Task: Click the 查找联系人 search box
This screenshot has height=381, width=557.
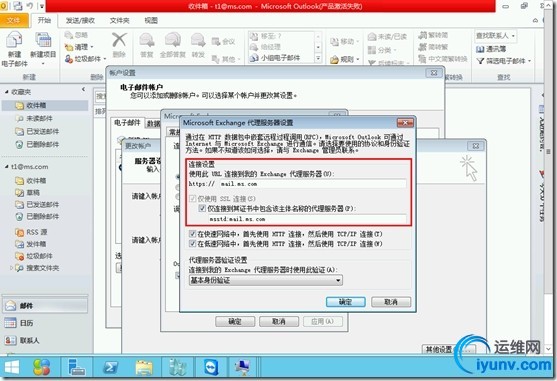Action: pyautogui.click(x=495, y=36)
